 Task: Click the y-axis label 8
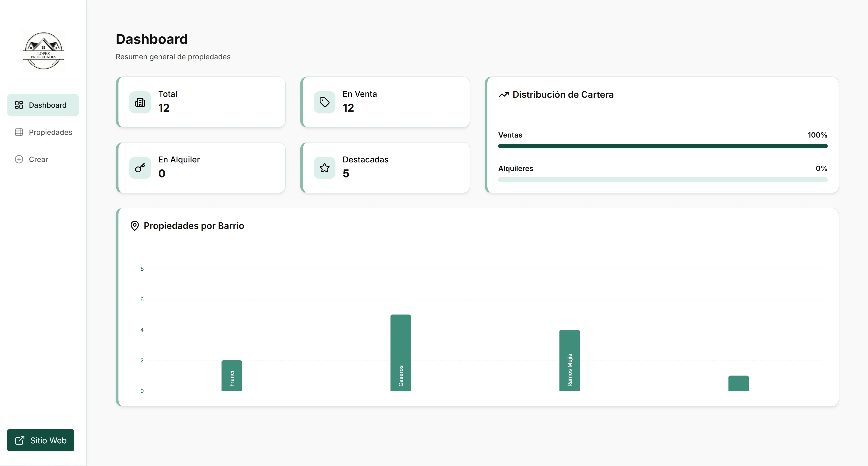pyautogui.click(x=142, y=269)
